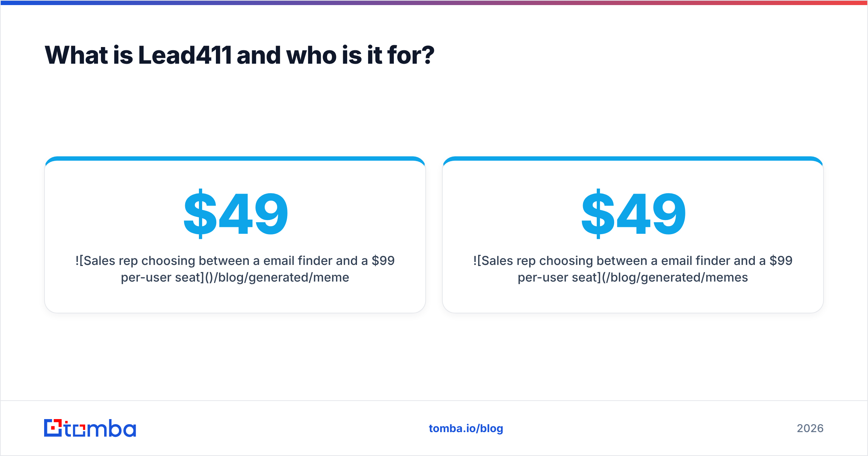868x456 pixels.
Task: Click the tomba wordmark text
Action: click(x=100, y=428)
